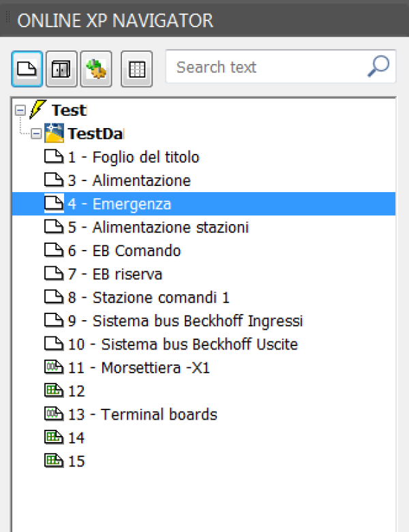Collapse the Test root node
This screenshot has width=409, height=532.
[x=20, y=110]
